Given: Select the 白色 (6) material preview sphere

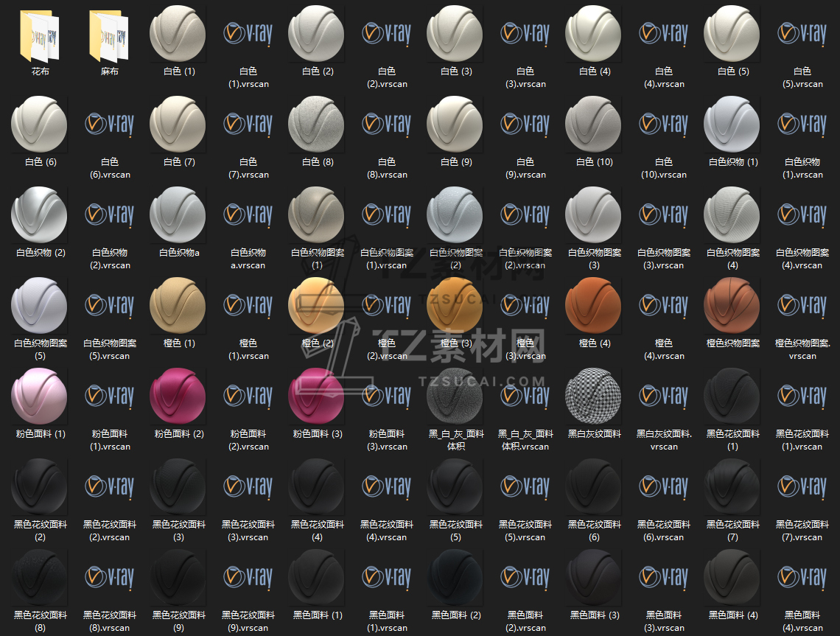Looking at the screenshot, I should pos(39,125).
